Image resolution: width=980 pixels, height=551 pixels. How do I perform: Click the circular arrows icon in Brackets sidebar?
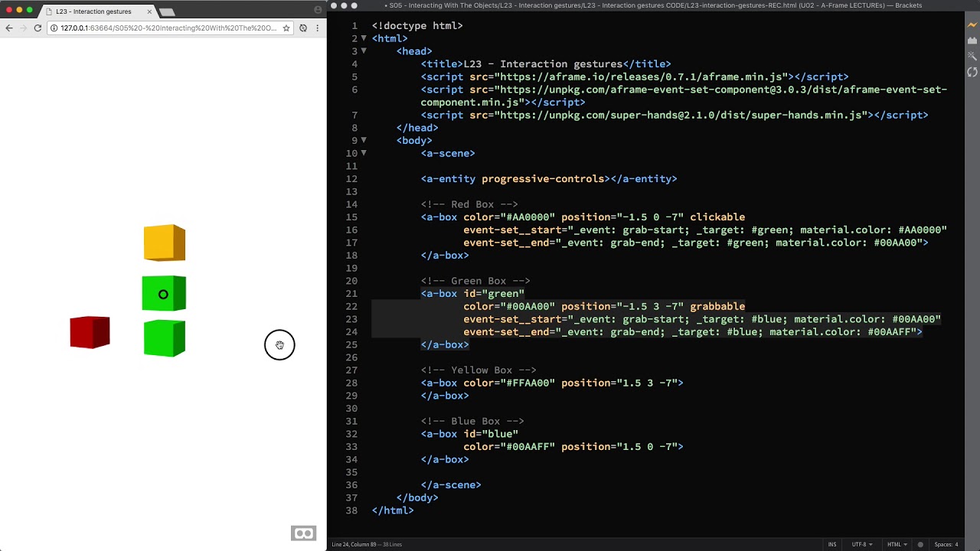point(972,72)
